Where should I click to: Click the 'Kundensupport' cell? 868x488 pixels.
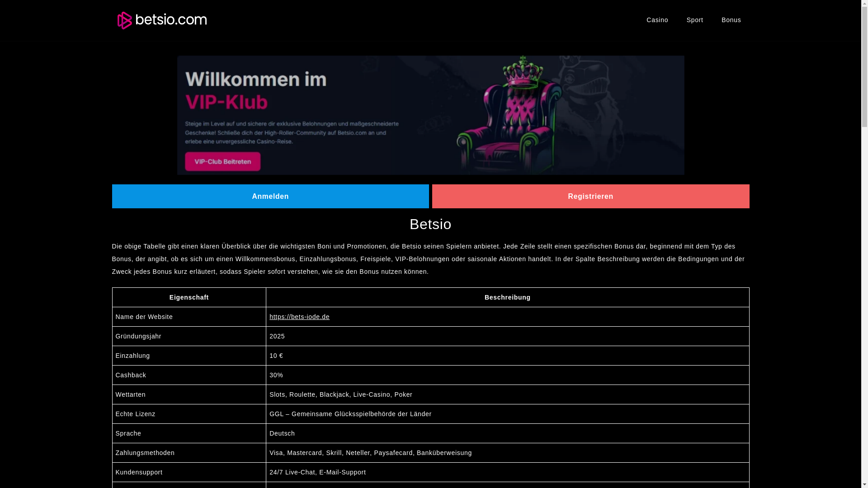click(x=189, y=472)
